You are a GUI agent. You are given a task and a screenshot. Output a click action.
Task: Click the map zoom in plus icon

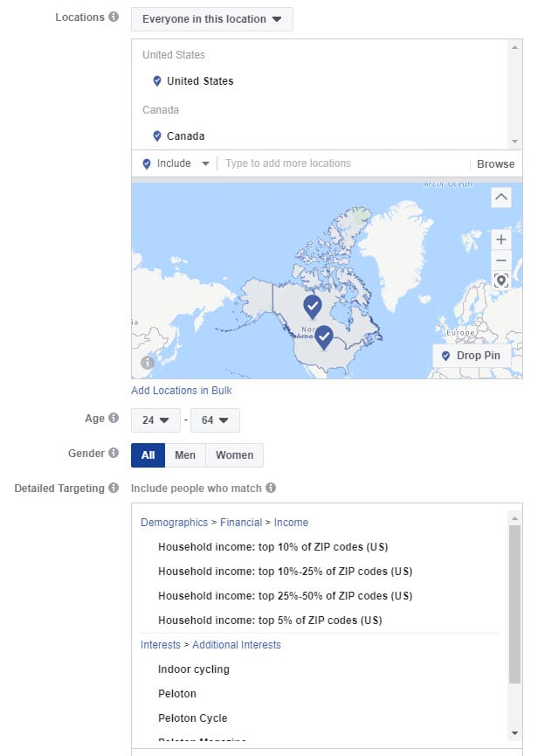pyautogui.click(x=501, y=239)
